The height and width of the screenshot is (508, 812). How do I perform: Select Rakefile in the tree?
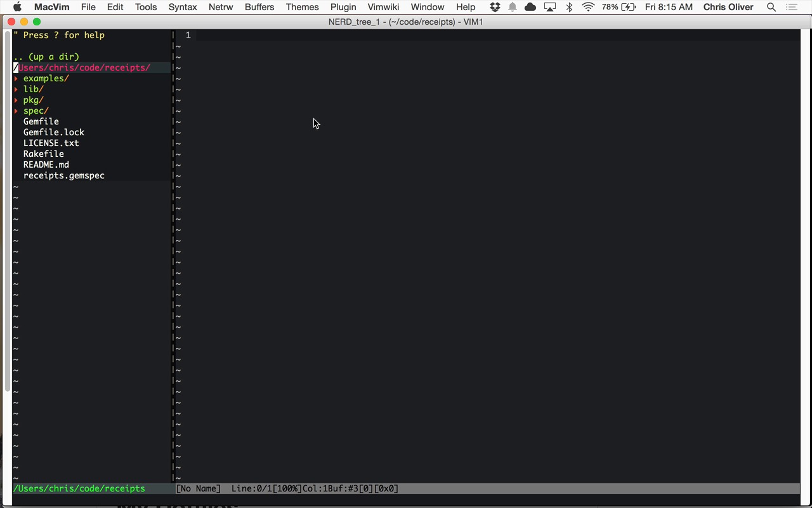click(x=44, y=154)
